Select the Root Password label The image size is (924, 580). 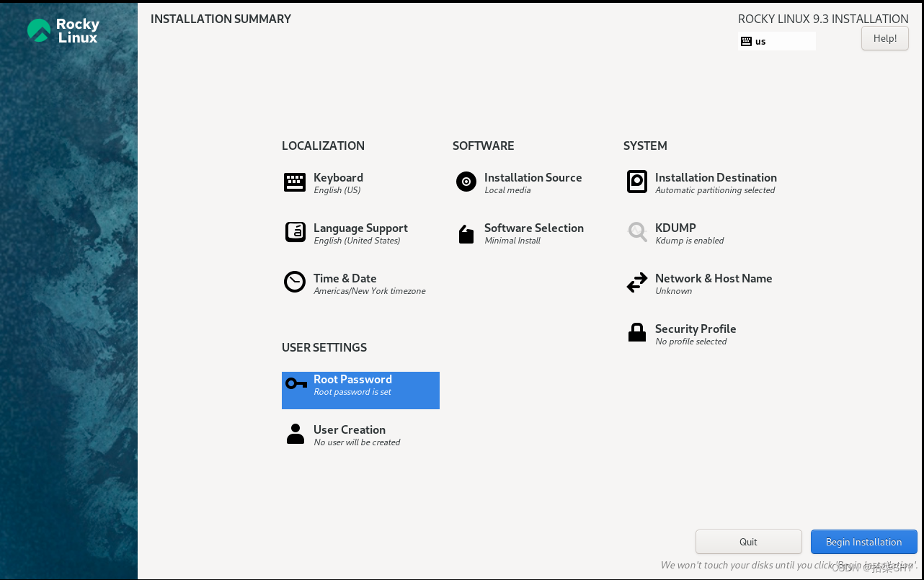[x=352, y=379]
